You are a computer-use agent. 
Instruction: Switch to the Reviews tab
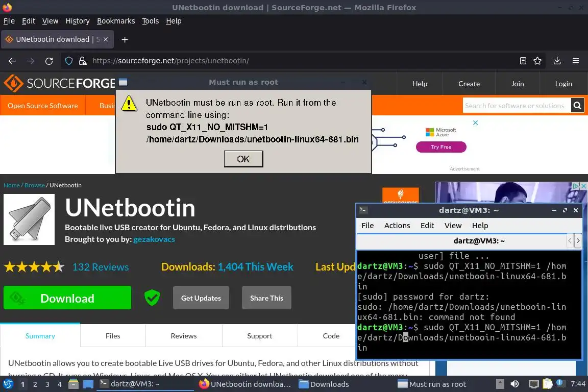[x=184, y=336]
